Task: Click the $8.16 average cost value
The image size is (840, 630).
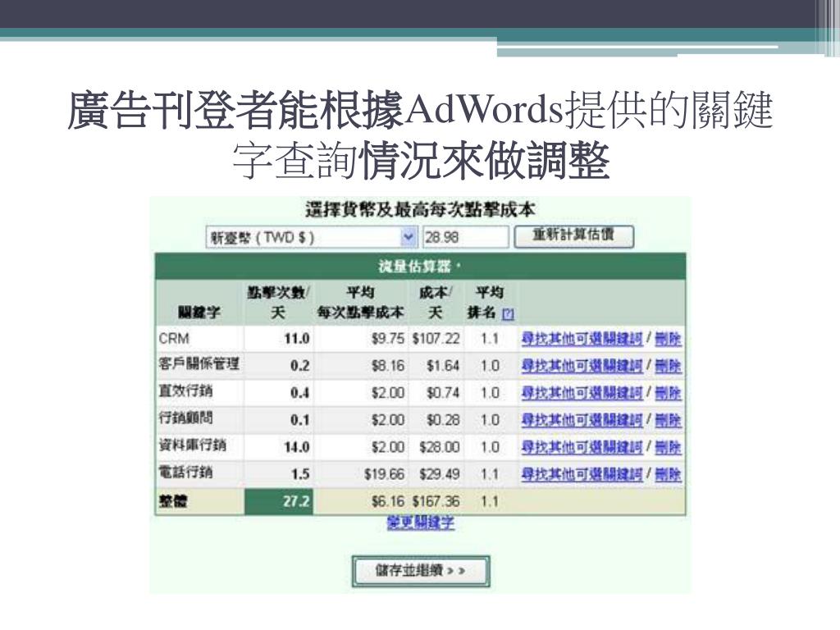Action: tap(388, 366)
